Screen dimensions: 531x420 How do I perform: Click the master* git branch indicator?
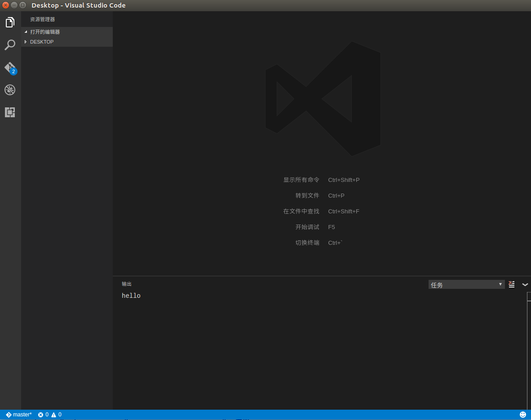click(18, 415)
